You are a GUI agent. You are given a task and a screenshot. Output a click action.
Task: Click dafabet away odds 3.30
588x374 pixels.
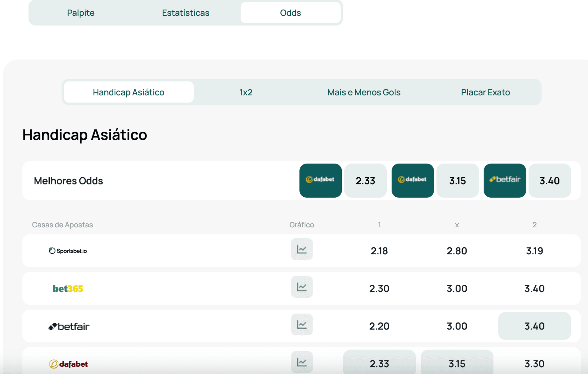(535, 364)
